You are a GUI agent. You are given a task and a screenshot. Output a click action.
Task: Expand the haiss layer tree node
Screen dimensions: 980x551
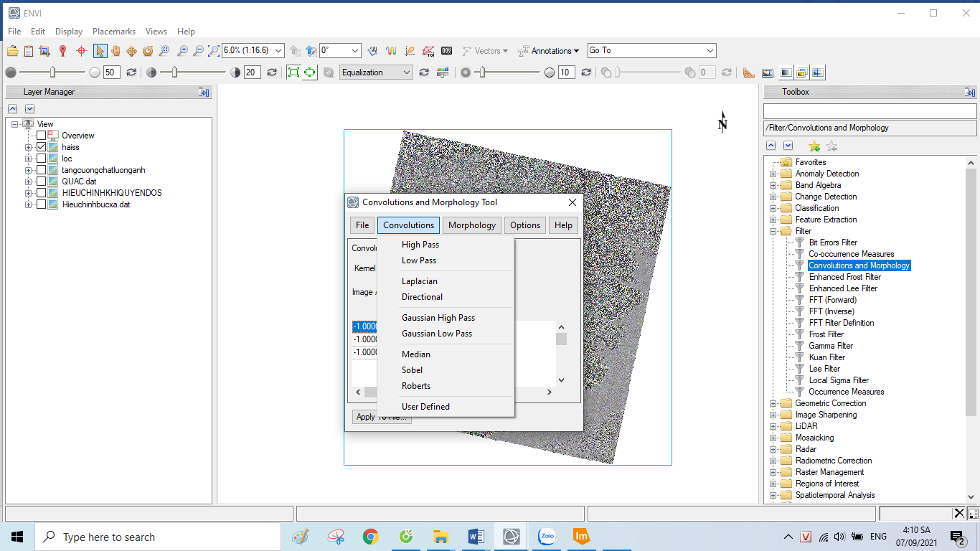click(x=28, y=147)
